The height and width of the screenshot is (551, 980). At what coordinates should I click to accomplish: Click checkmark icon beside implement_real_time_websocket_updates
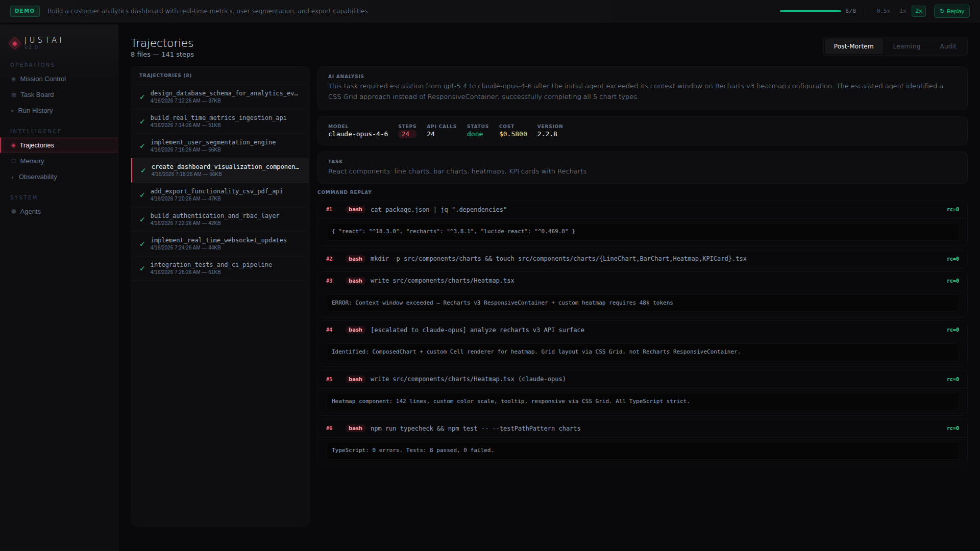[142, 244]
